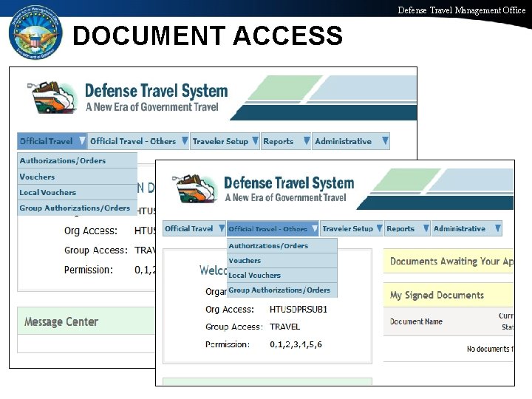Click HTUSDPRSUB1 Org Access value
Image resolution: width=532 pixels, height=399 pixels.
click(299, 310)
